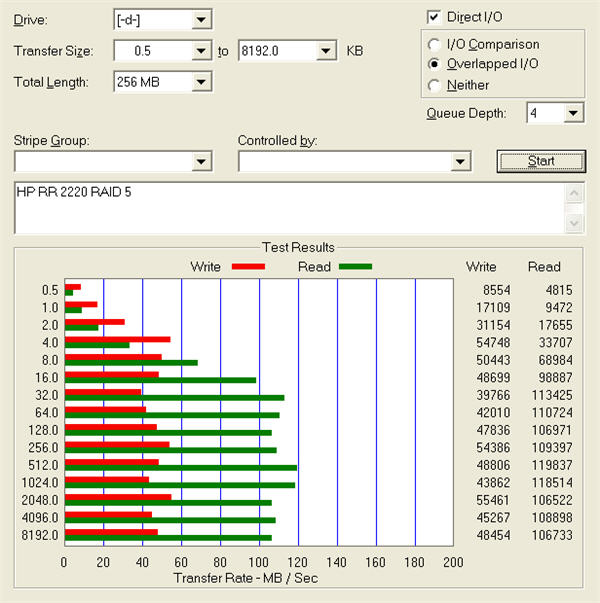The width and height of the screenshot is (600, 603).
Task: Click write value 48806 for 512.0 KB
Action: (493, 465)
